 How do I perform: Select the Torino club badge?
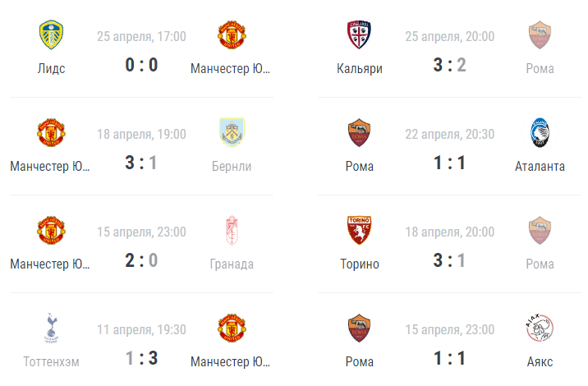pyautogui.click(x=359, y=230)
